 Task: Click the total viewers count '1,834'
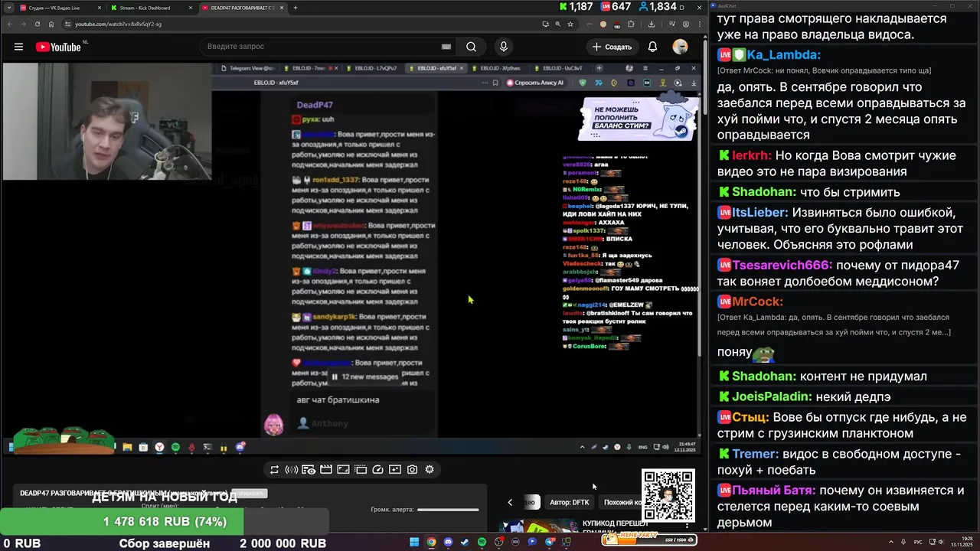coord(662,7)
